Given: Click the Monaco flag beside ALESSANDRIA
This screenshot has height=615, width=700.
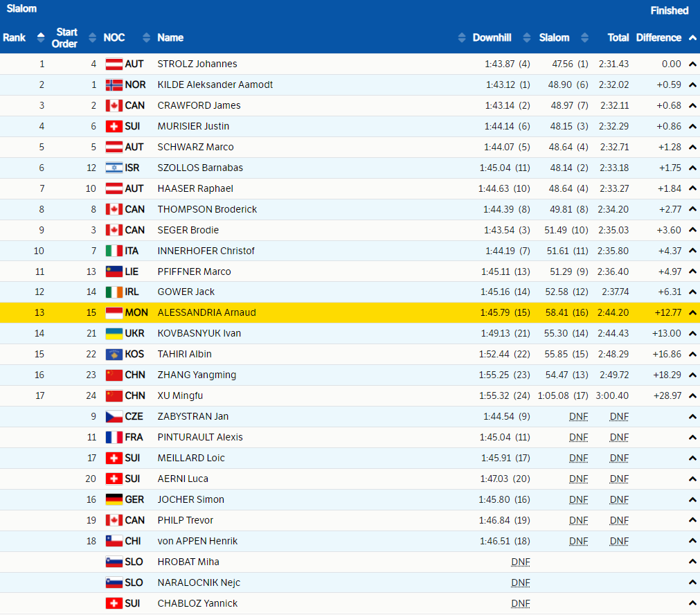Looking at the screenshot, I should [x=114, y=312].
